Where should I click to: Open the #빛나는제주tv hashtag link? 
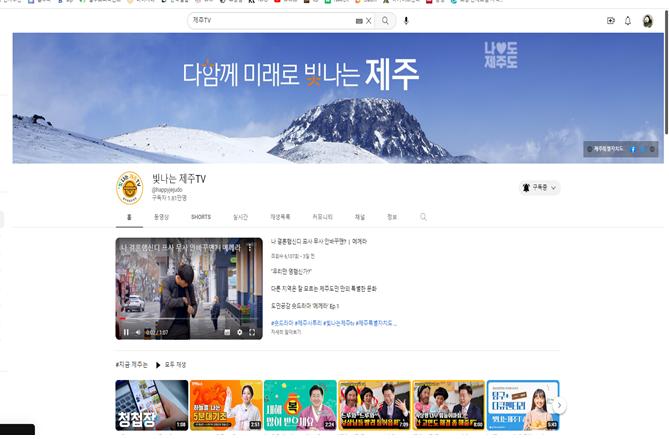339,323
